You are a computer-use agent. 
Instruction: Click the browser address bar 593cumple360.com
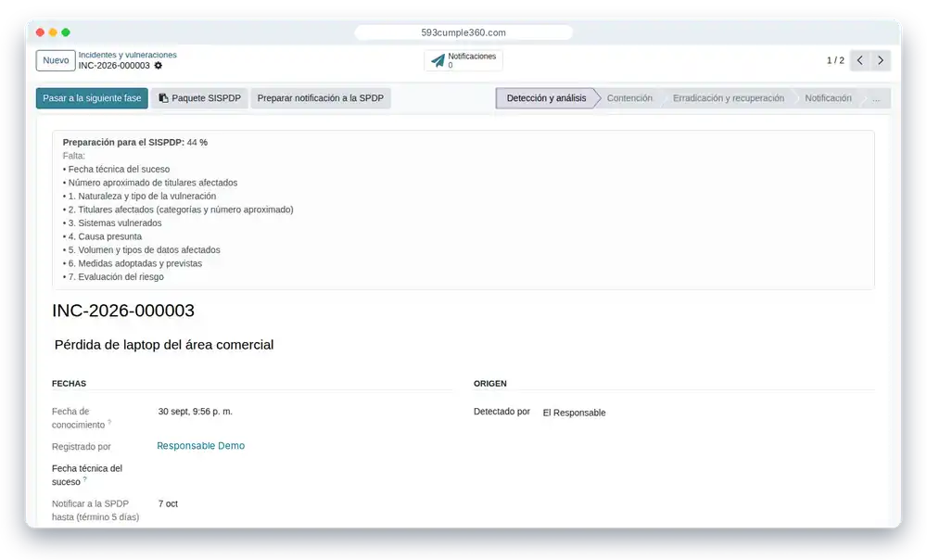tap(463, 32)
